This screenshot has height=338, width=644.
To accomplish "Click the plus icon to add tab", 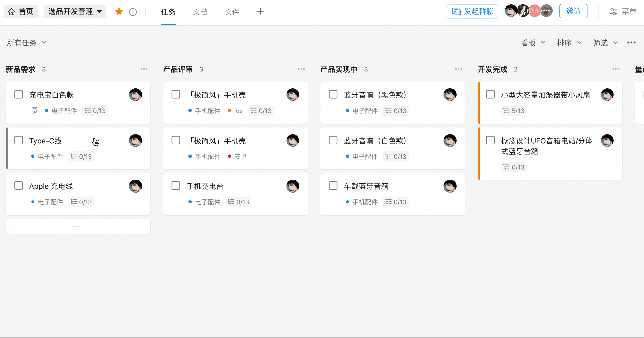I will [260, 12].
